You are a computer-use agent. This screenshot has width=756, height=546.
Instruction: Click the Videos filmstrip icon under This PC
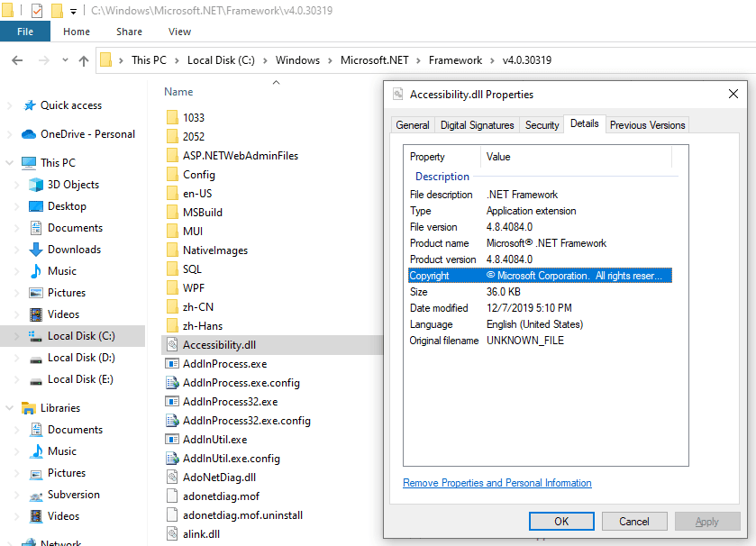point(36,314)
